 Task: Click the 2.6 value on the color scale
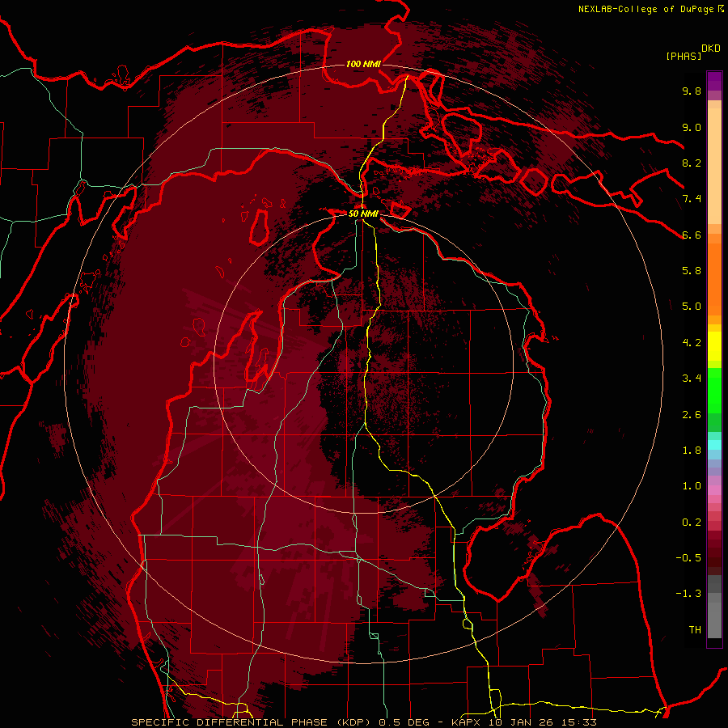(x=692, y=415)
